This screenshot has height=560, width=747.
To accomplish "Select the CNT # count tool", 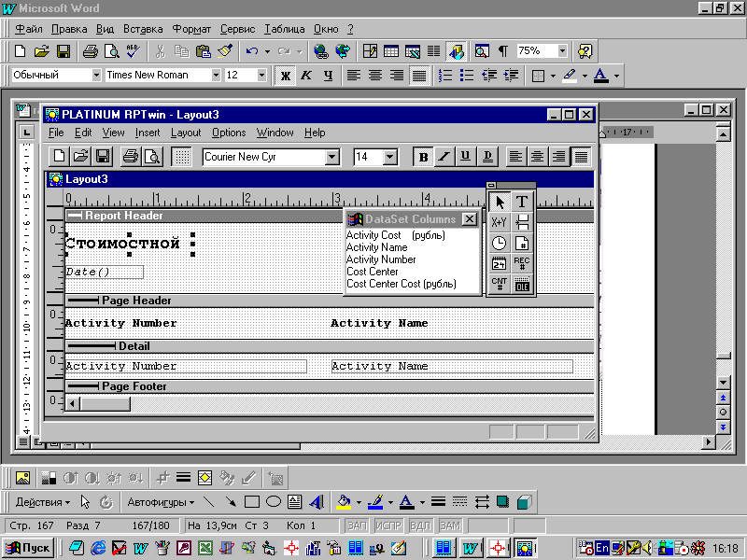I will tap(499, 284).
